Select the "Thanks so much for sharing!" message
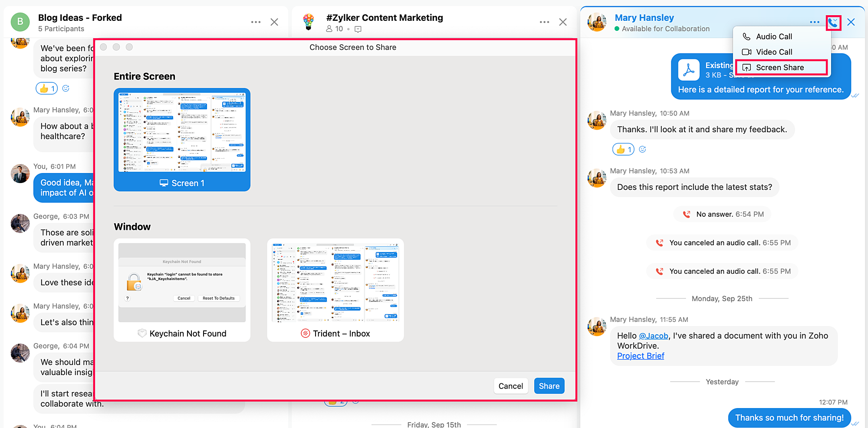The width and height of the screenshot is (868, 428). coord(789,418)
